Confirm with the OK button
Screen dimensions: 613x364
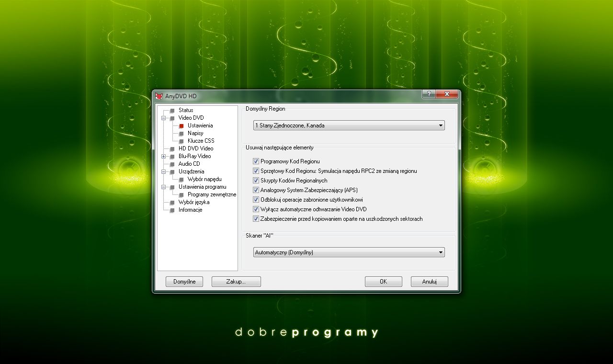tap(384, 282)
